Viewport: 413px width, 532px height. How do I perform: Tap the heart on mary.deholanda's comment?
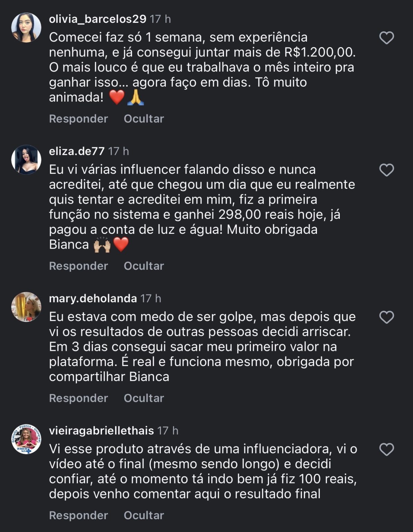click(386, 317)
